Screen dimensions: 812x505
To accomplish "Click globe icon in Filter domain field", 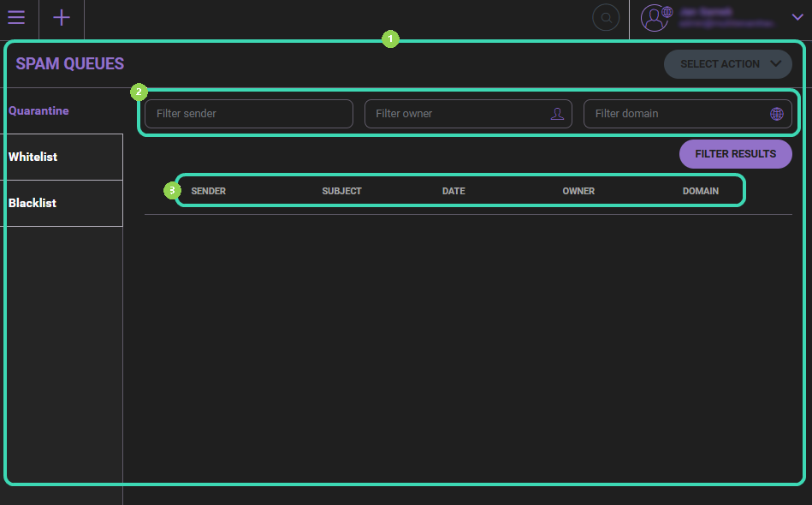I will [776, 114].
